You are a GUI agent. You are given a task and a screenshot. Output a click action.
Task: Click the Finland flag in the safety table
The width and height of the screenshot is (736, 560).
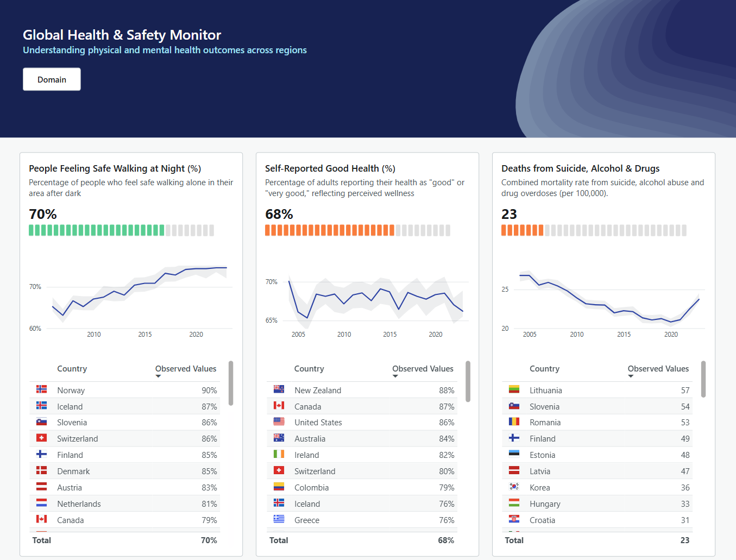43,454
